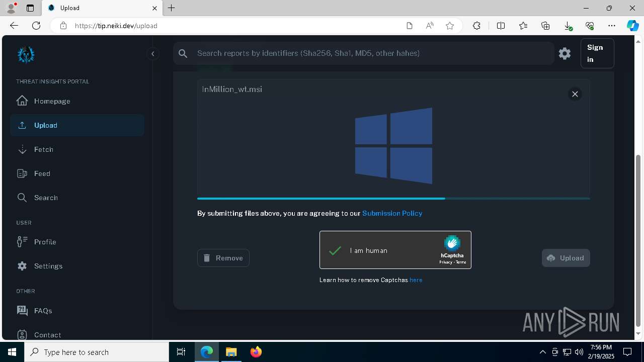Focus the search reports input field

pyautogui.click(x=372, y=53)
